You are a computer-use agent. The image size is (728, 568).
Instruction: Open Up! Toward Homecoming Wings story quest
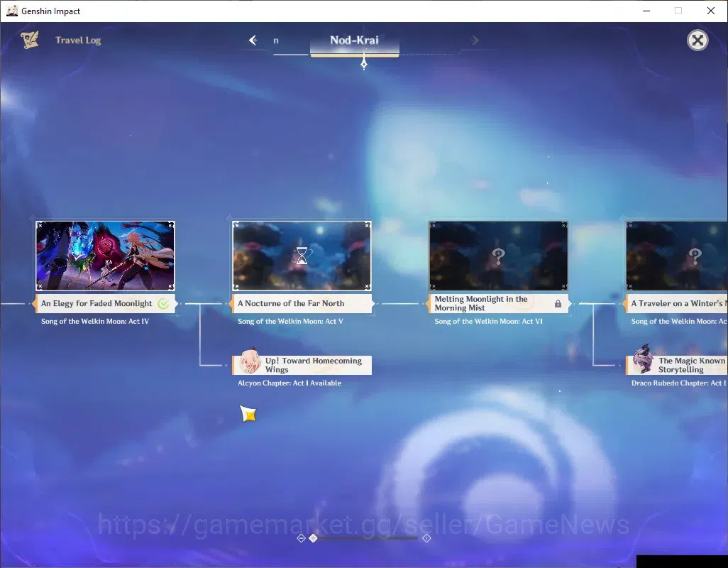[x=302, y=365]
